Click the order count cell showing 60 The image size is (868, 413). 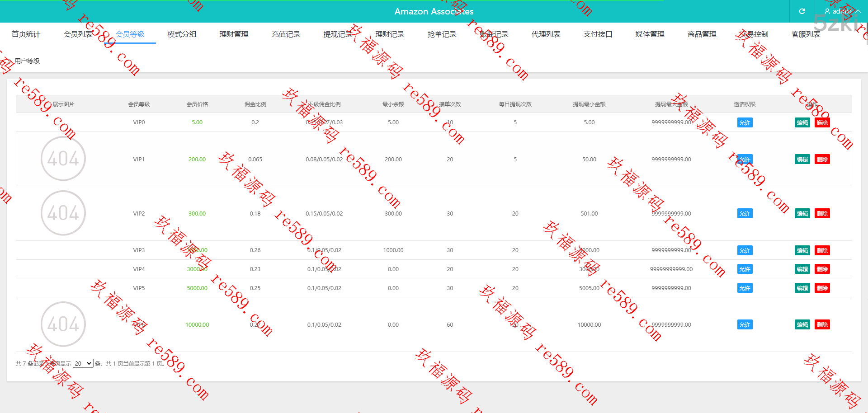coord(450,324)
